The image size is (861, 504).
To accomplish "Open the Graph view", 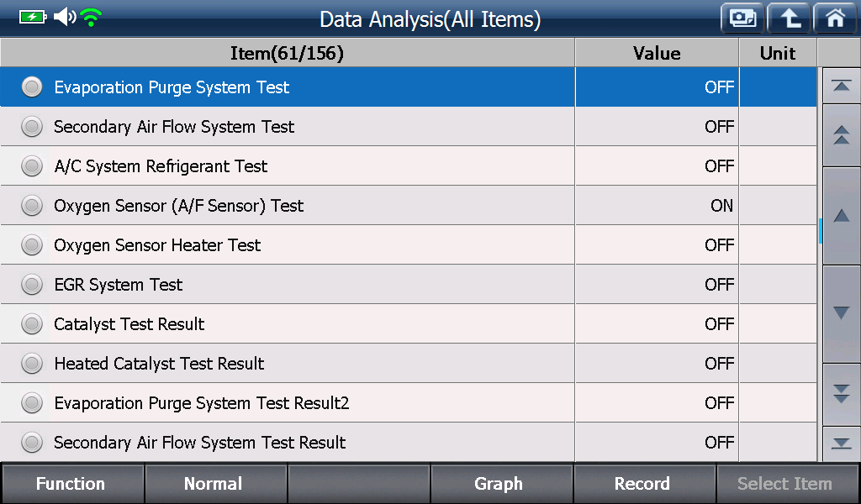I will click(499, 483).
